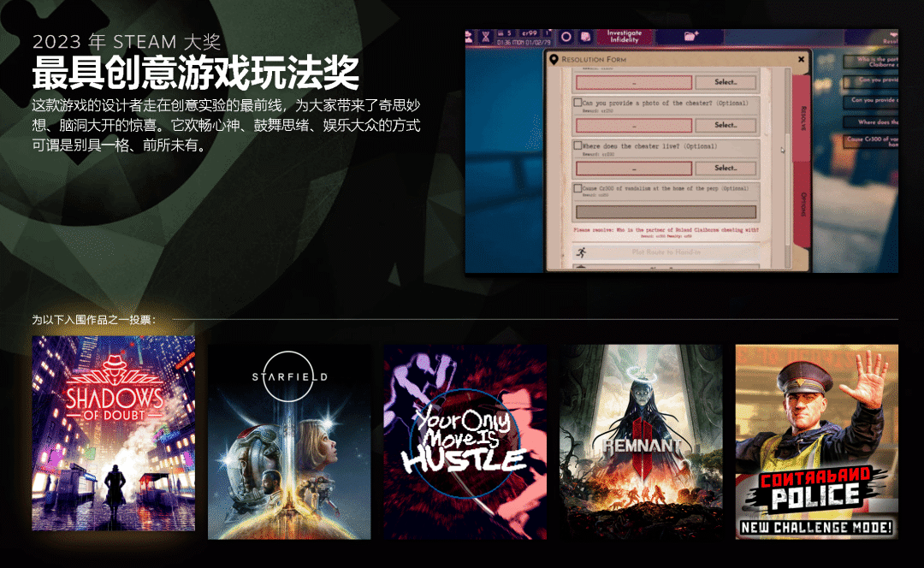The height and width of the screenshot is (568, 924).
Task: Open the Options side tab of form
Action: pos(803,204)
